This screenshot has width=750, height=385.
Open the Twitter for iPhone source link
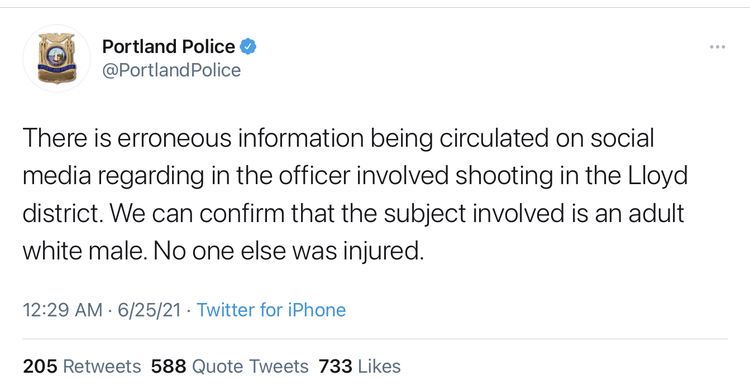(271, 310)
